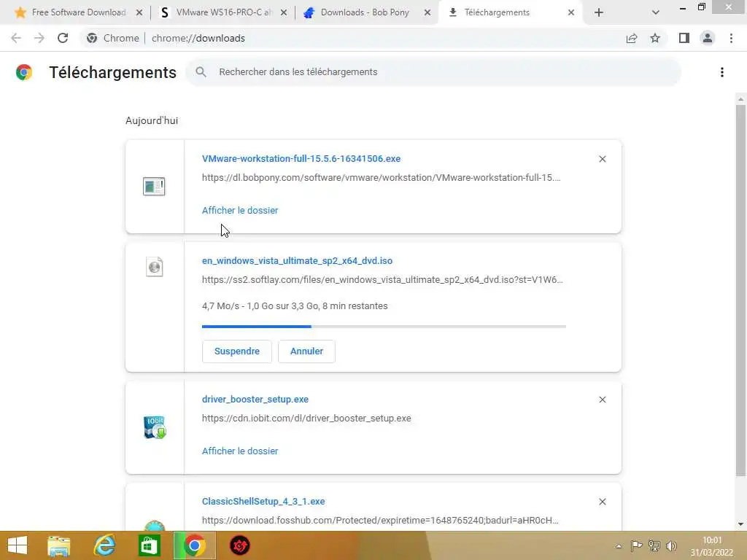Reload the downloads page
Image resolution: width=747 pixels, height=560 pixels.
[63, 38]
